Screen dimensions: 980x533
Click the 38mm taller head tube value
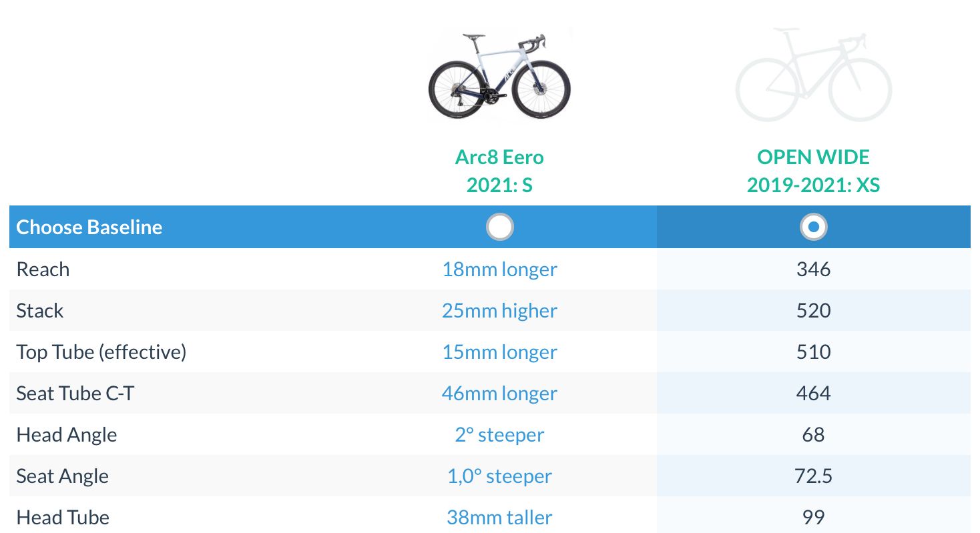(499, 518)
